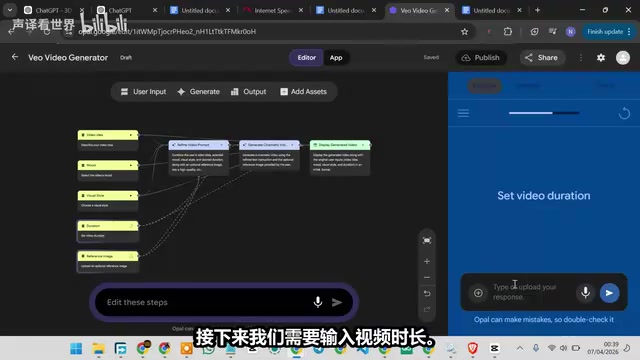
Task: Send the response with the blue arrow
Action: pos(609,293)
